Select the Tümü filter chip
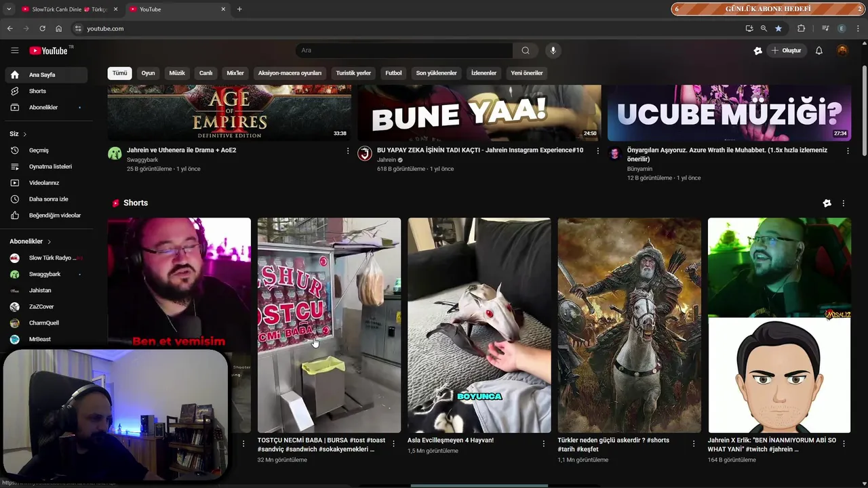Image resolution: width=868 pixels, height=488 pixels. click(120, 73)
